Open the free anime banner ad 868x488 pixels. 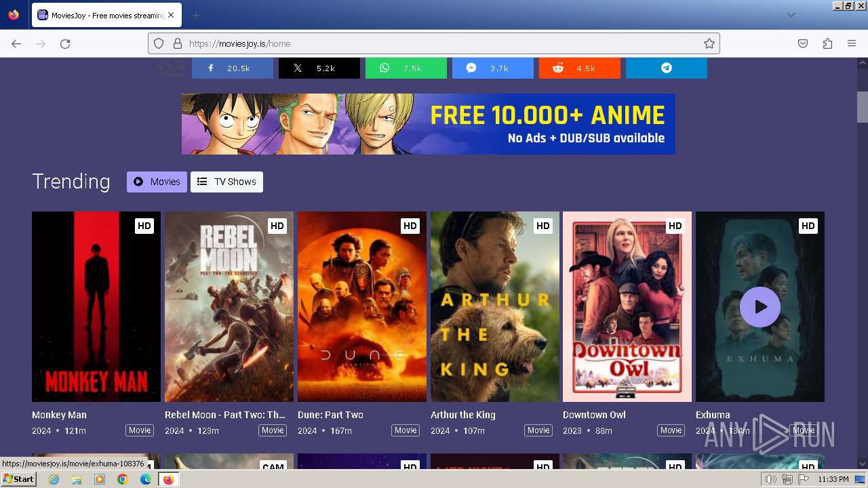click(x=428, y=124)
